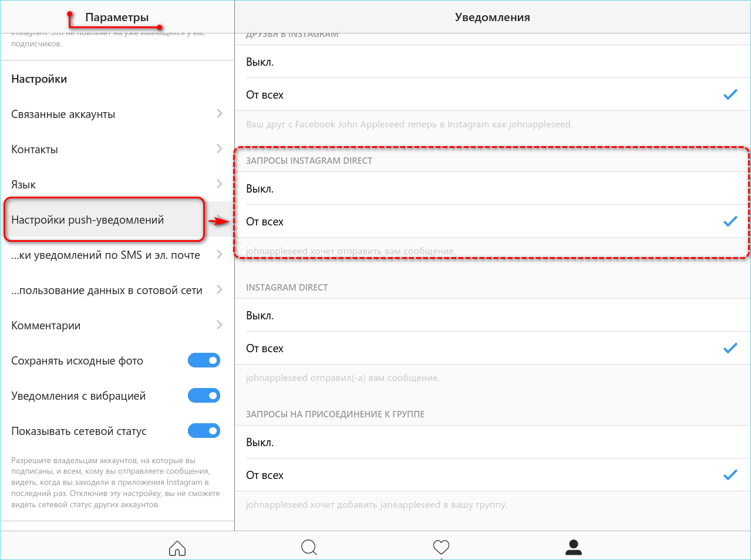Click the INSTAGRAM DIRECT section header
Image resolution: width=751 pixels, height=560 pixels.
click(287, 287)
